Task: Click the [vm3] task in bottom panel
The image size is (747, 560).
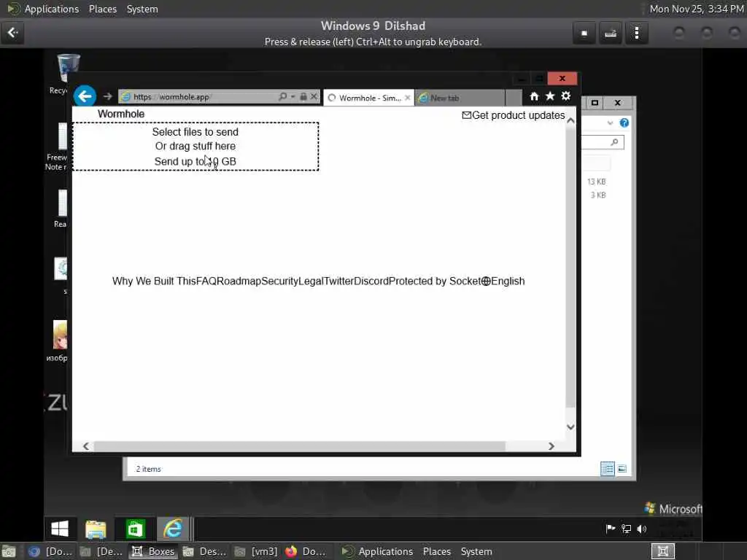Action: 256,551
